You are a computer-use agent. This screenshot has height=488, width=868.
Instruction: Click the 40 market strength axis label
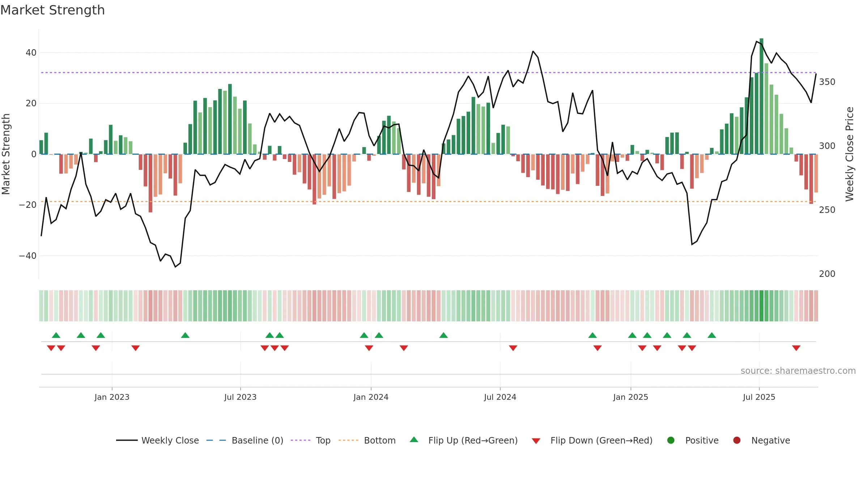(x=31, y=52)
